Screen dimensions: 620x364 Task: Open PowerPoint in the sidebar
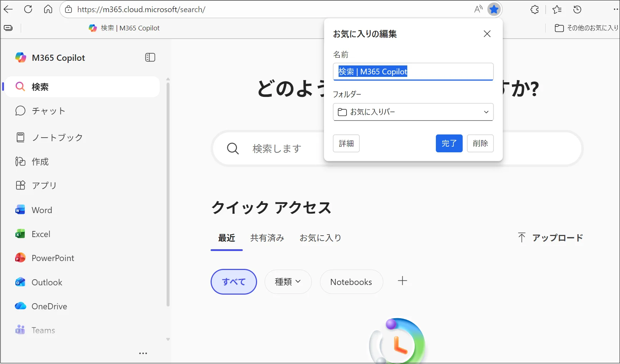coord(53,258)
